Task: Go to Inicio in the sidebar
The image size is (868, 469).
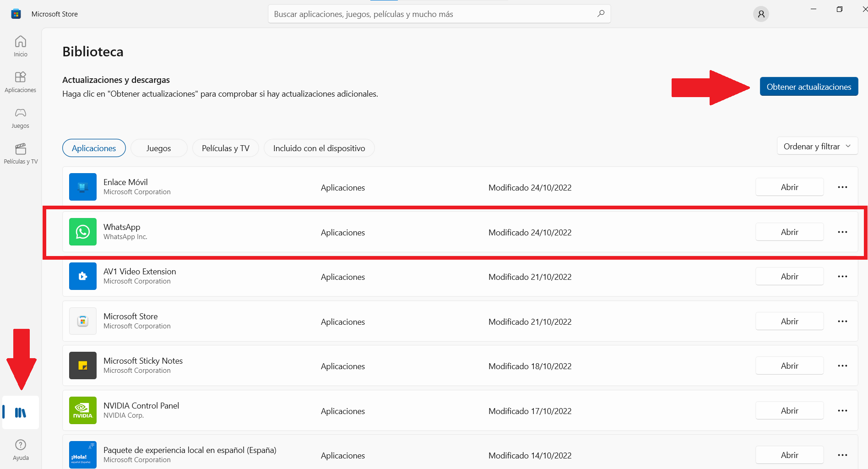Action: (21, 46)
